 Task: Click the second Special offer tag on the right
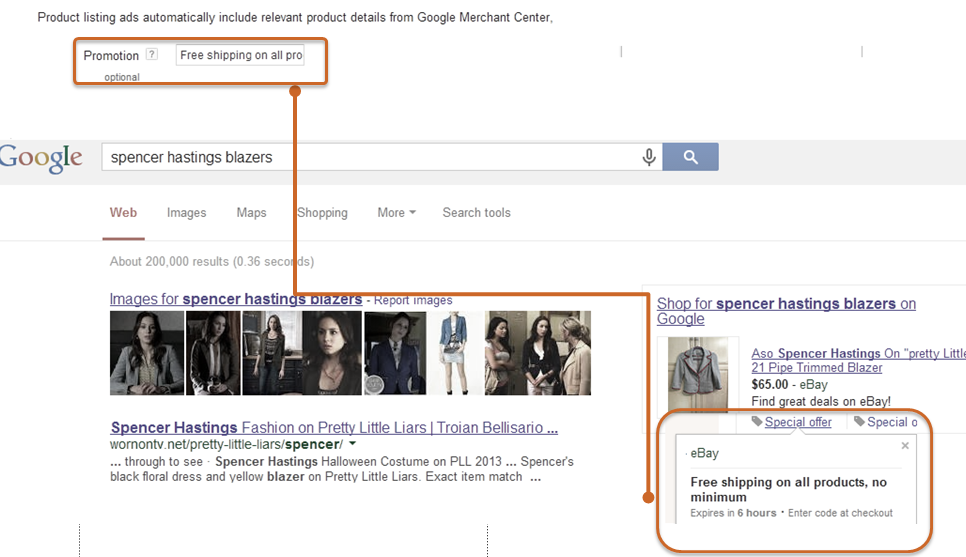tap(885, 422)
